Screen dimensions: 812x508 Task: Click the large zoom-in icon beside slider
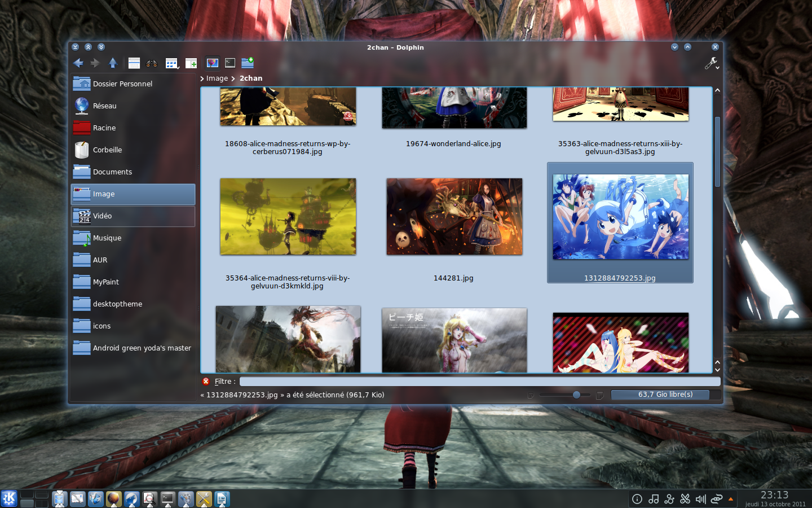click(599, 395)
